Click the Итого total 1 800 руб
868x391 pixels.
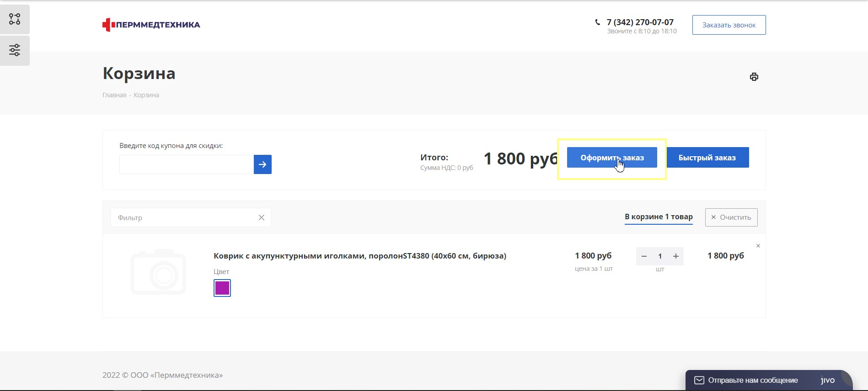coord(521,159)
